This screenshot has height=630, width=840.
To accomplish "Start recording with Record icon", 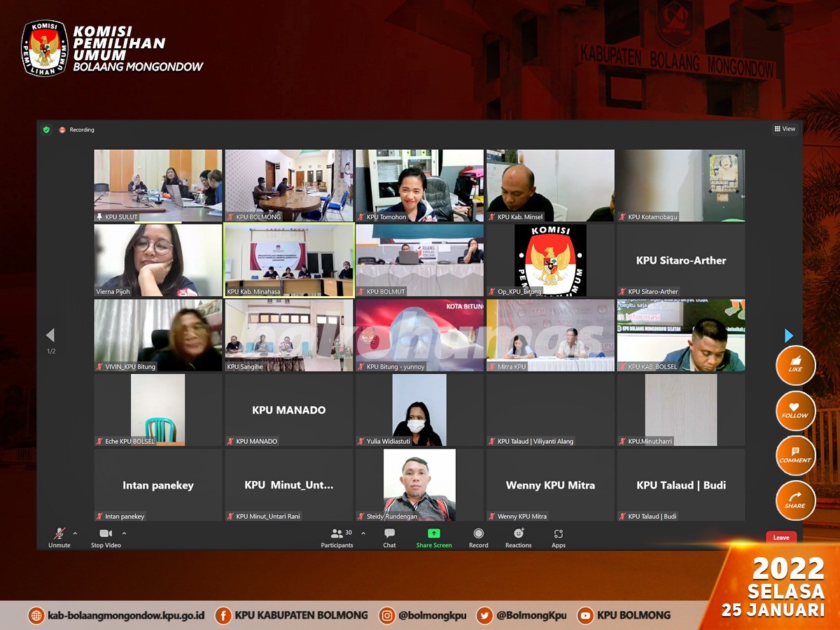I will pyautogui.click(x=478, y=534).
